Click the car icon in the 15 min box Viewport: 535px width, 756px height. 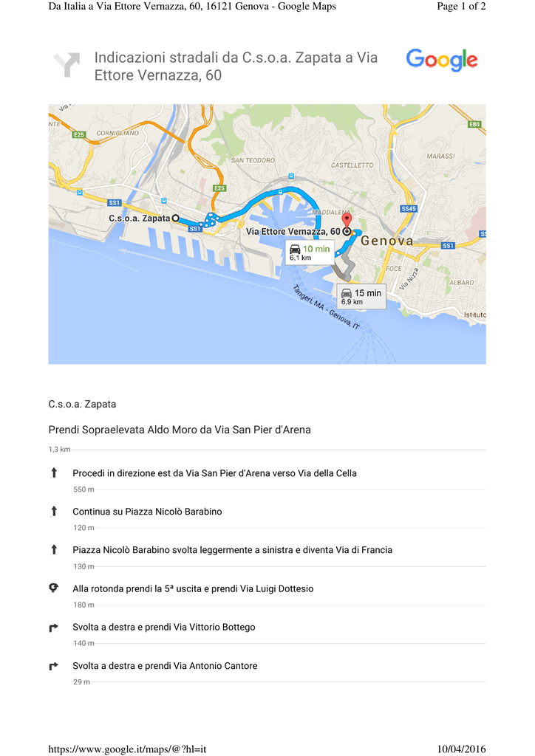coord(347,293)
